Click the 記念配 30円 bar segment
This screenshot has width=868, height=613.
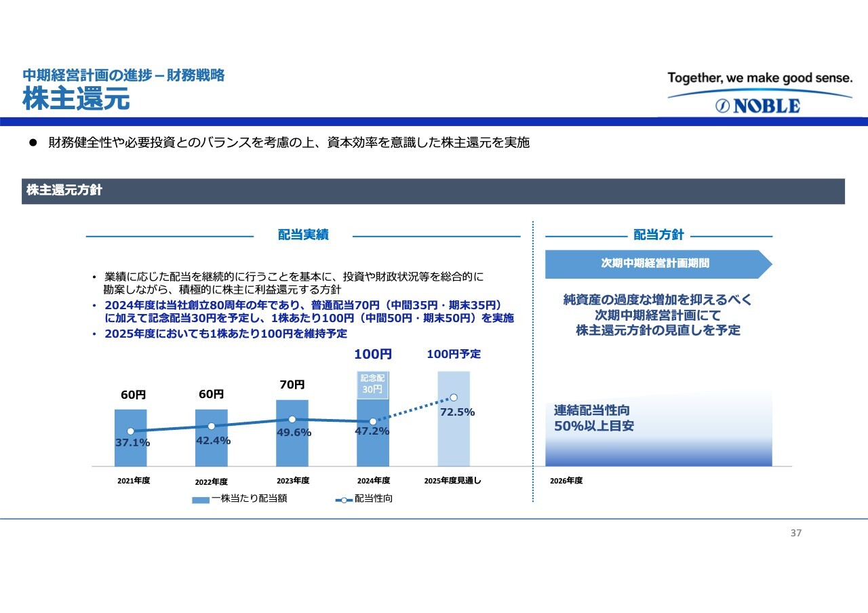372,384
